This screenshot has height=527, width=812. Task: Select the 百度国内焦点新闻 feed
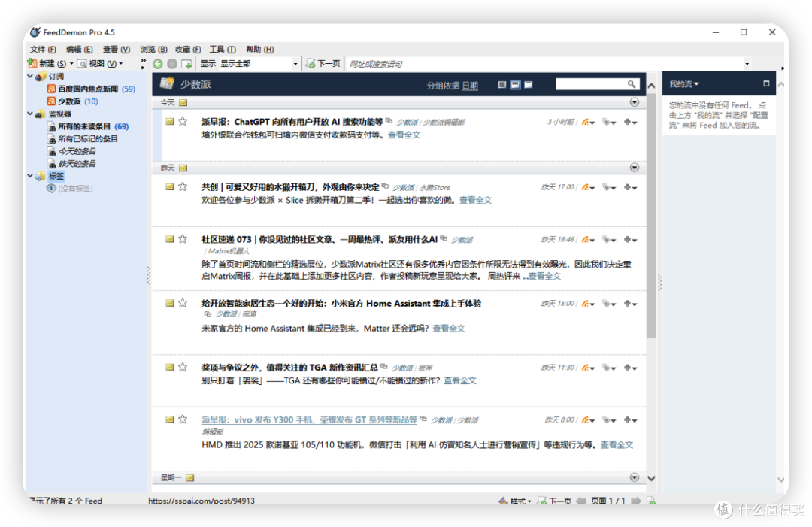click(x=91, y=89)
